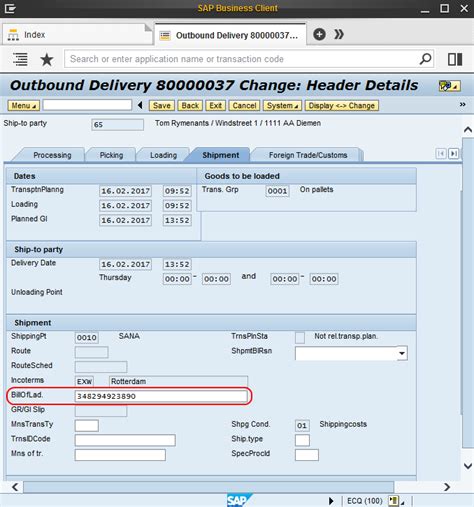Show more tabs with double chevron

[339, 34]
